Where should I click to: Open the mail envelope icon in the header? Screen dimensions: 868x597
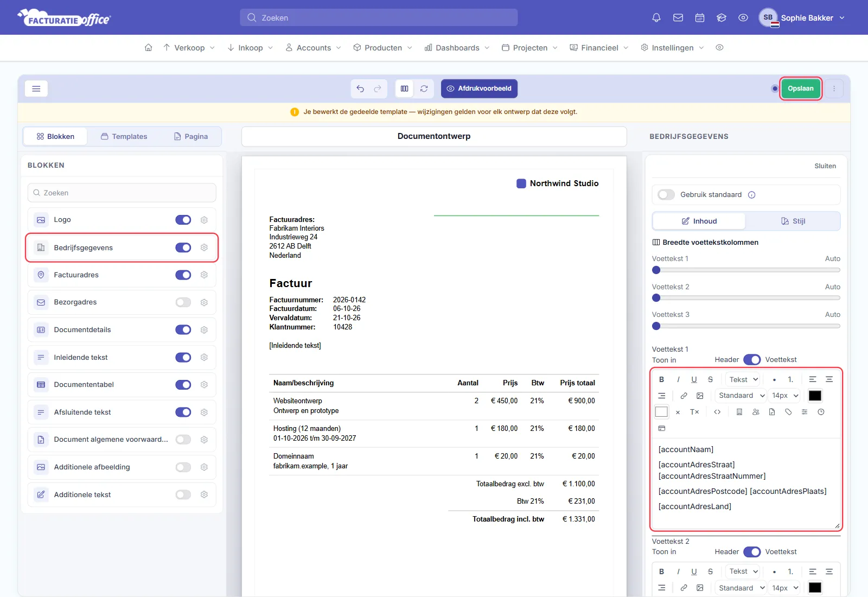point(678,17)
